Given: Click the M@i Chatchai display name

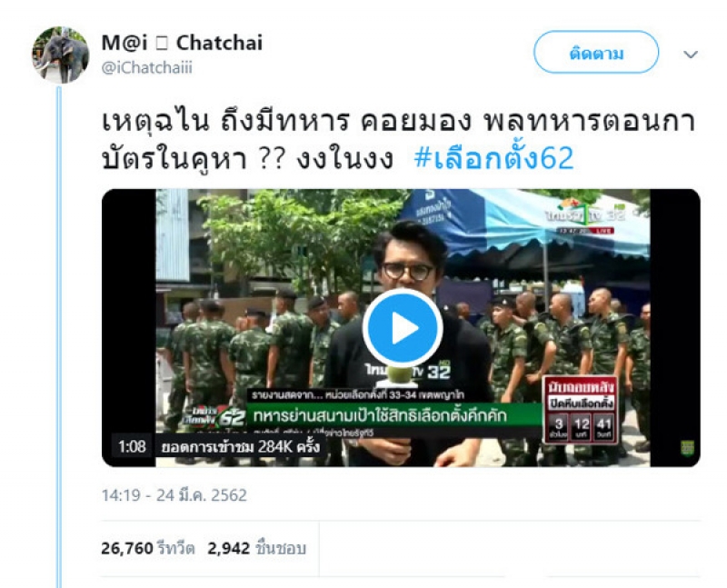Looking at the screenshot, I should pos(182,43).
